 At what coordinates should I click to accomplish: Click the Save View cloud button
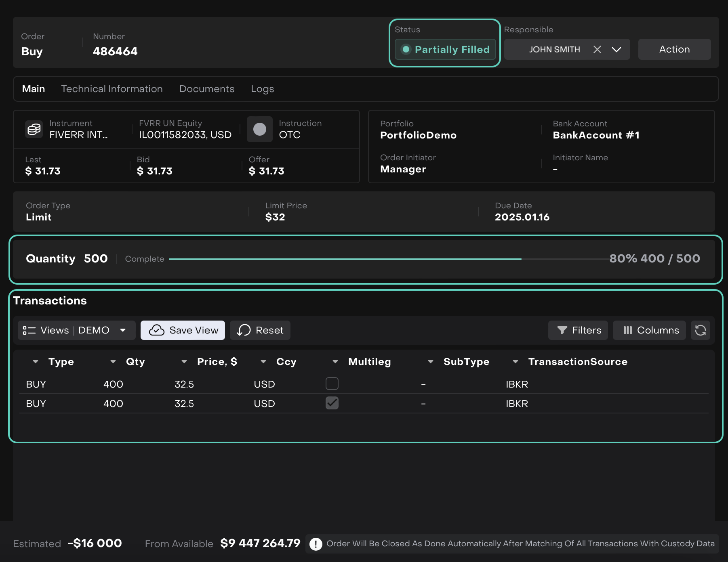point(183,330)
